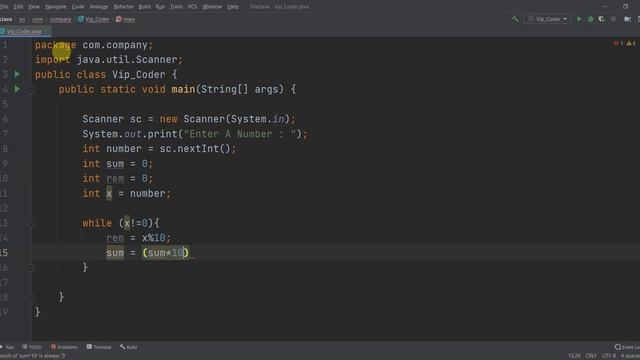Image resolution: width=640 pixels, height=360 pixels.
Task: Click the cursor position indicator in the status bar
Action: pos(574,356)
